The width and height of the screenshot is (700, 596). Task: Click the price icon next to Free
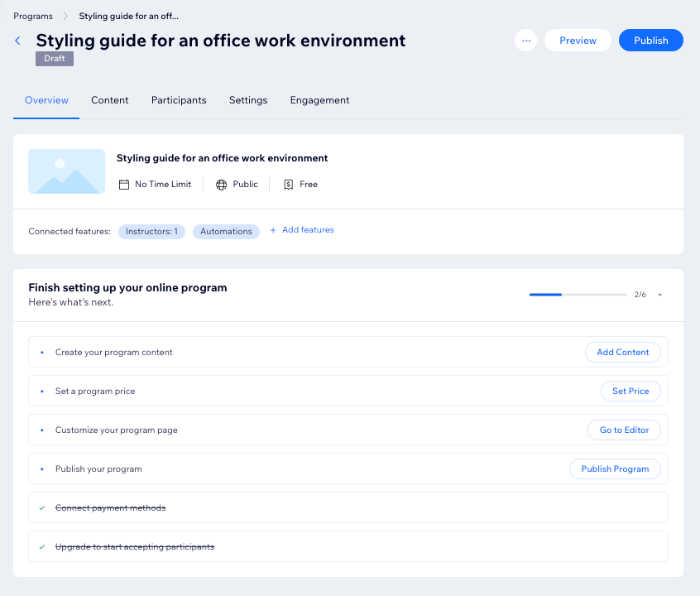tap(288, 185)
